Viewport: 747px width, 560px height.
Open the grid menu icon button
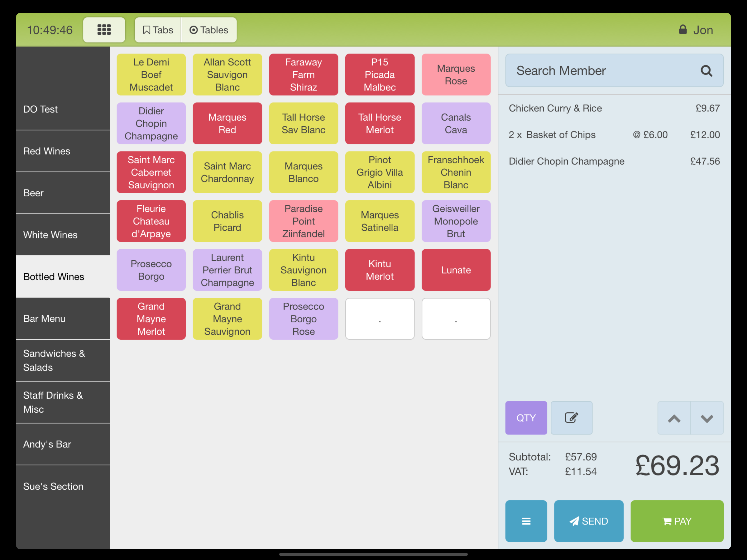(104, 30)
